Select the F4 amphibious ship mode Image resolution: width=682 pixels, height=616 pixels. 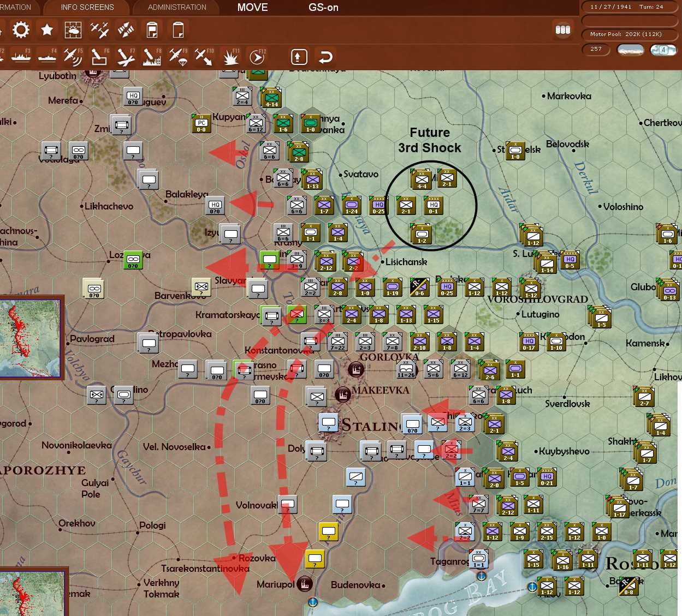pos(47,56)
